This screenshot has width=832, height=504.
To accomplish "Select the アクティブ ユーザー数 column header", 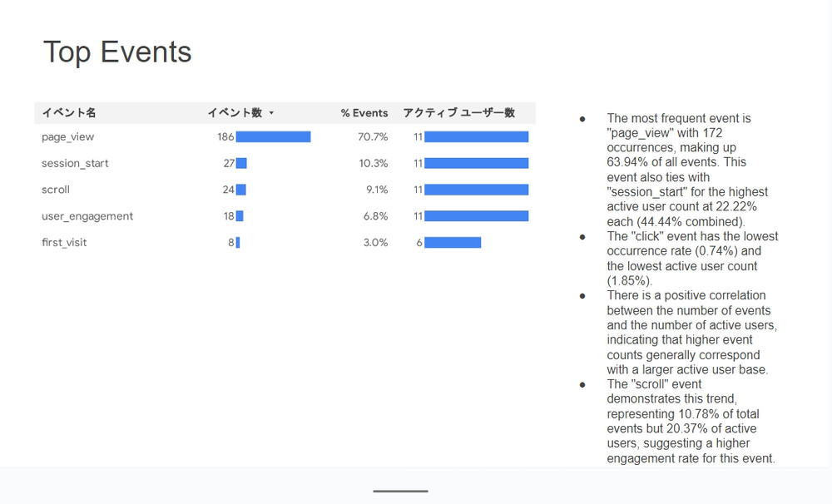I will pos(458,113).
